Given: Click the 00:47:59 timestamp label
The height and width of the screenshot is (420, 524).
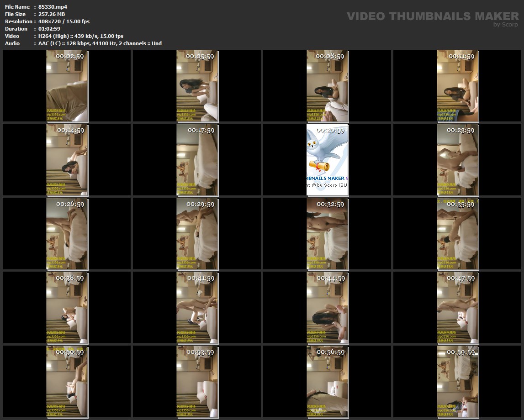Looking at the screenshot, I should (460, 278).
